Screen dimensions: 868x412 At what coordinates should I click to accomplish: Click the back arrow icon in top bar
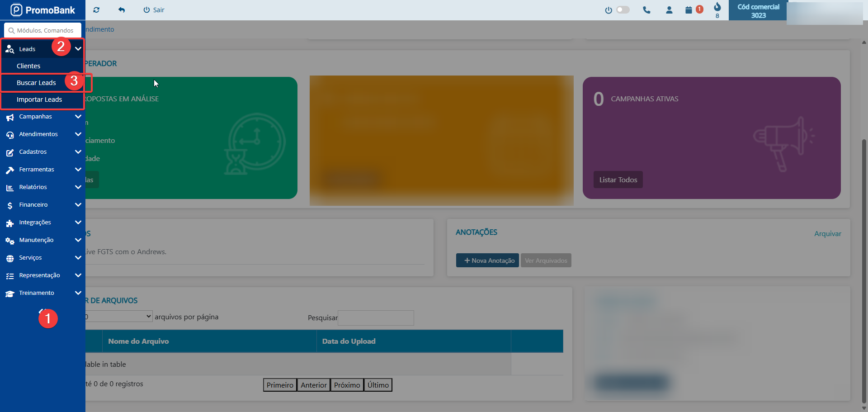[121, 10]
